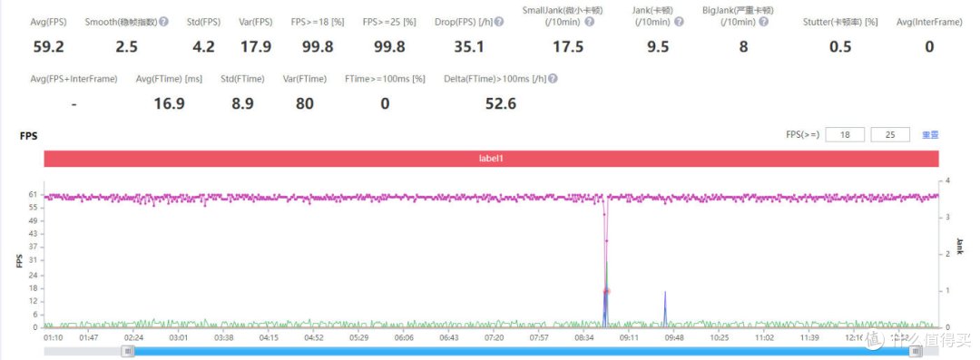Open help icon beside Jank (/10min)
Screen dimensions: 980x360
tap(680, 22)
